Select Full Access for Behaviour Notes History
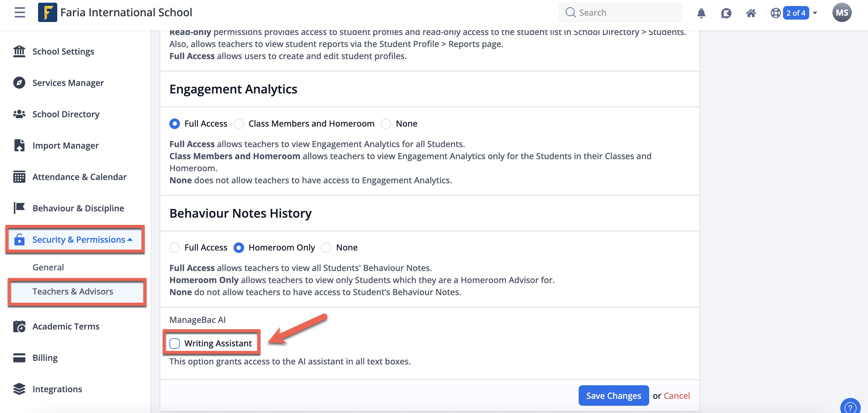Image resolution: width=868 pixels, height=413 pixels. point(175,247)
